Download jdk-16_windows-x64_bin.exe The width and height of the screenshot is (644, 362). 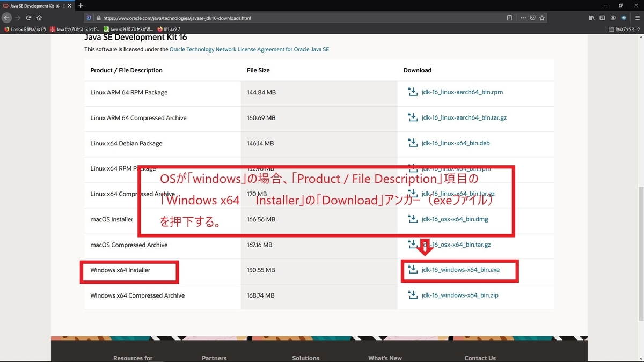click(460, 270)
